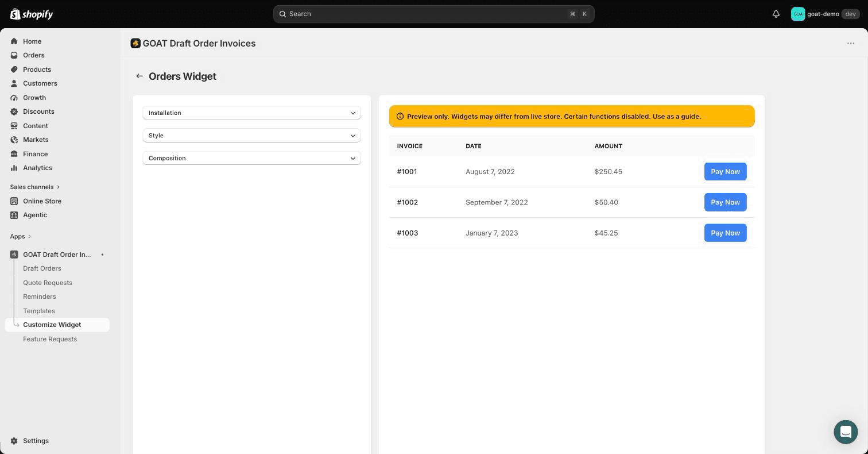Click the search magnifier icon
The image size is (868, 454).
tap(282, 14)
